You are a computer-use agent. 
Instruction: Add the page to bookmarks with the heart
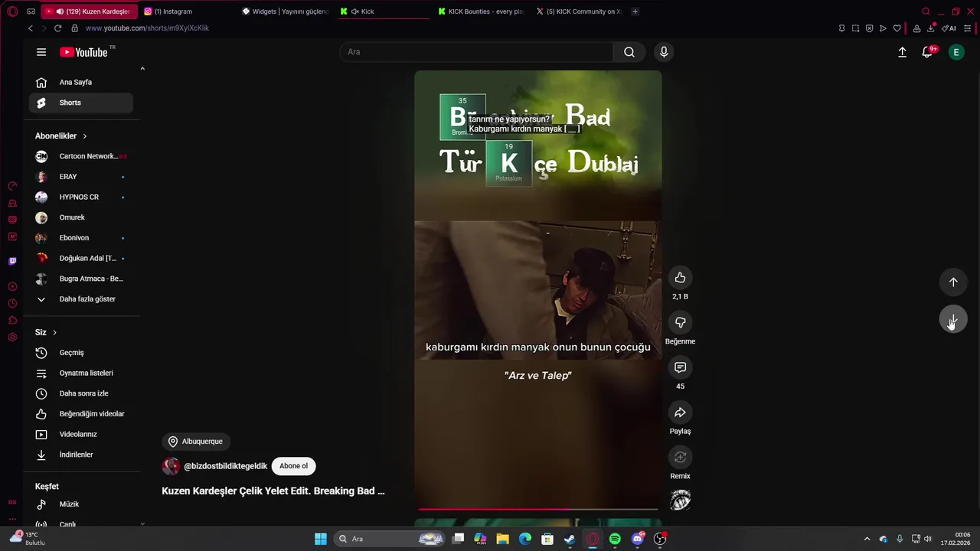[897, 28]
